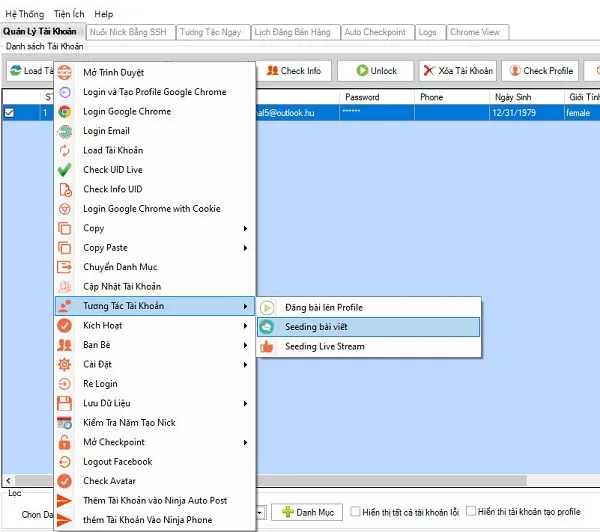This screenshot has height=532, width=600.
Task: Select Seeding bài viết menu entry
Action: (316, 327)
